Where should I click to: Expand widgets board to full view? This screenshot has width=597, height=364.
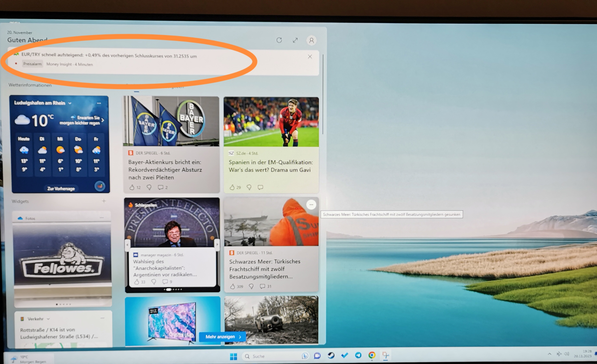295,40
